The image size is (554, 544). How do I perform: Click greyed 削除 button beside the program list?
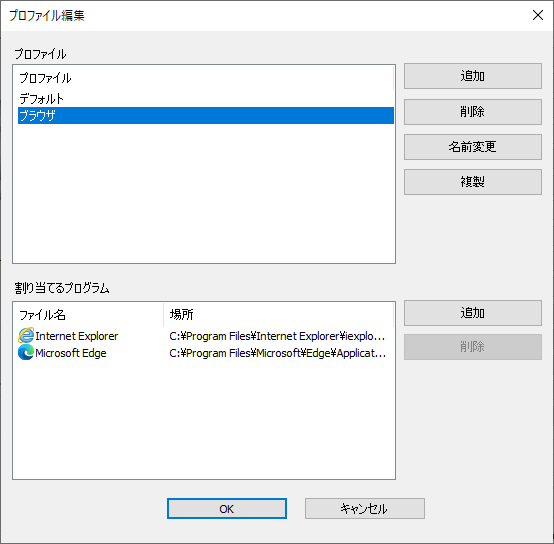pos(472,347)
